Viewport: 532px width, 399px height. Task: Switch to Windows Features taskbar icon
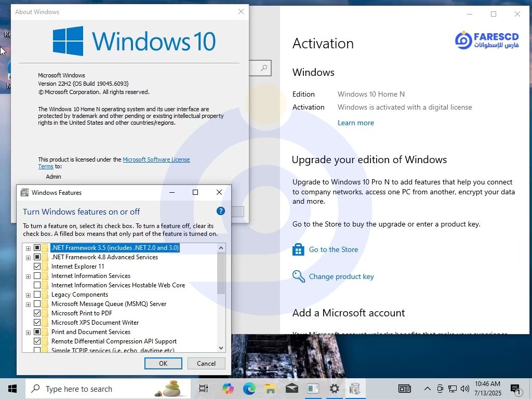(355, 389)
